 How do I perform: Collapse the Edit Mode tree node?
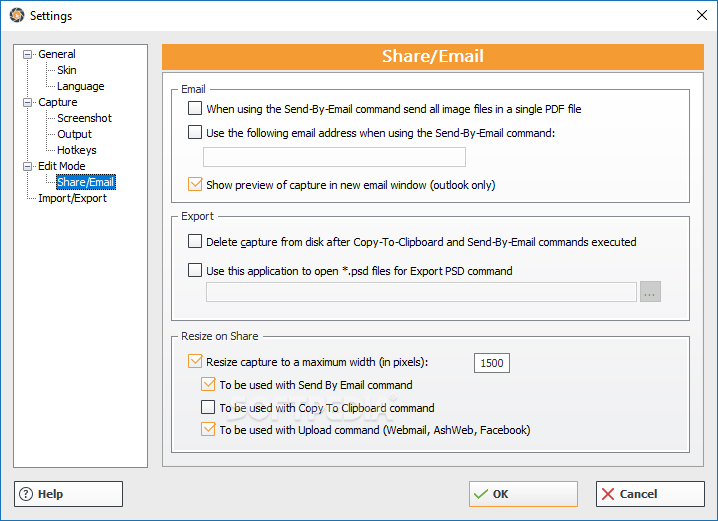[27, 167]
